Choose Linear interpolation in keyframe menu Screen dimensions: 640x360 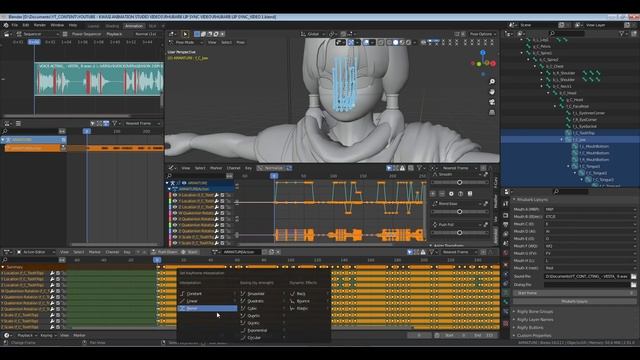point(207,301)
